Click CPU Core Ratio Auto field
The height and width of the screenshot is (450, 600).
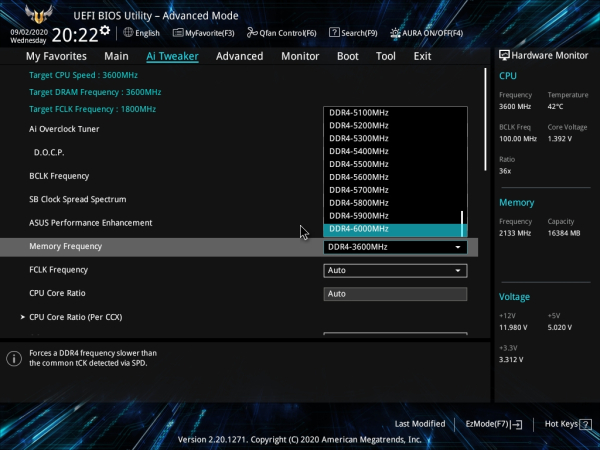[x=395, y=294]
